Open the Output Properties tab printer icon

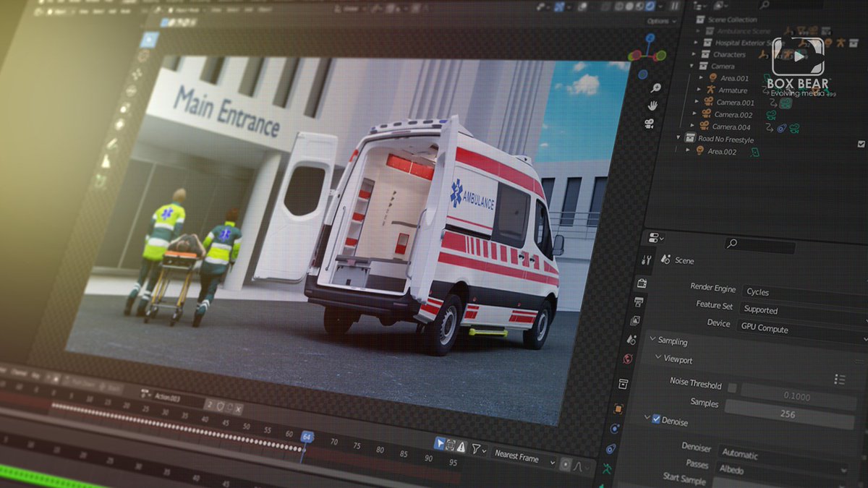coord(639,300)
